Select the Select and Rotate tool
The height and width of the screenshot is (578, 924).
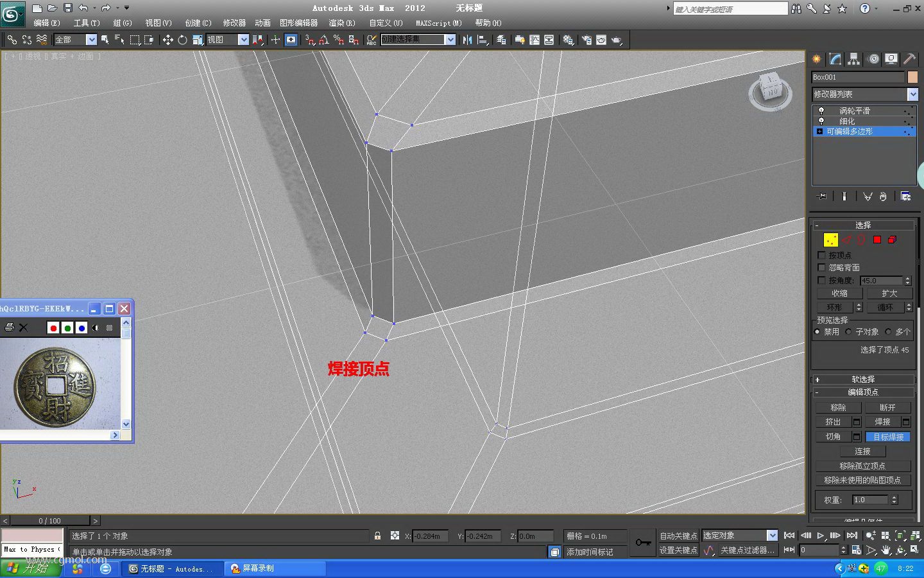[x=182, y=40]
